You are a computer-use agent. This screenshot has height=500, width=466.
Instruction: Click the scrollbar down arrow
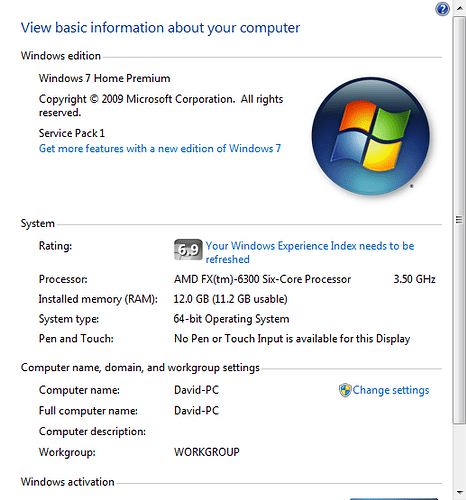[x=459, y=492]
